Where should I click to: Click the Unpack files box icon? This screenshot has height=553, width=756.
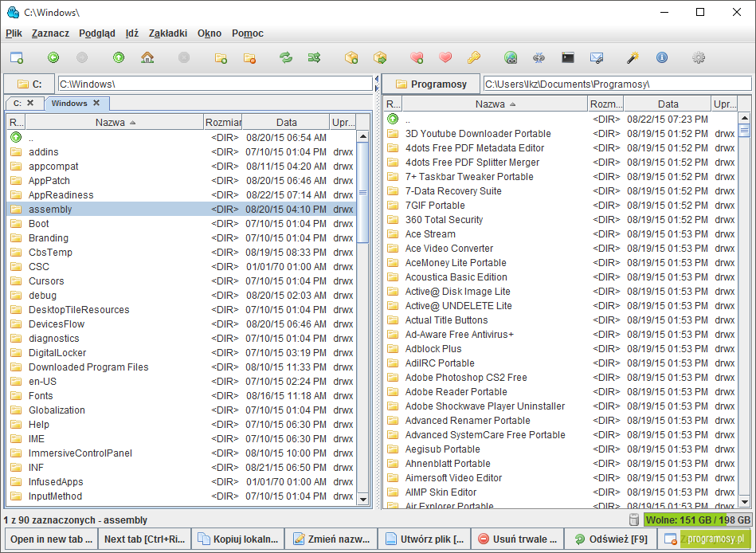point(380,58)
